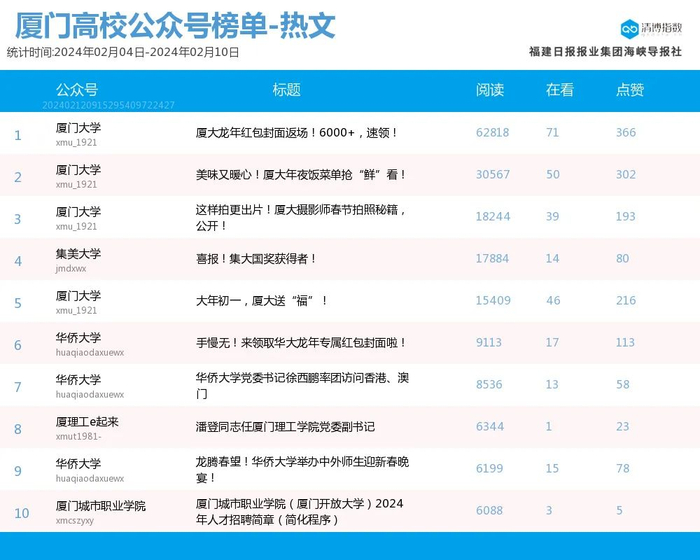Open article 手慢无！来领取华大龙年专属红包封面啦！

(x=301, y=343)
